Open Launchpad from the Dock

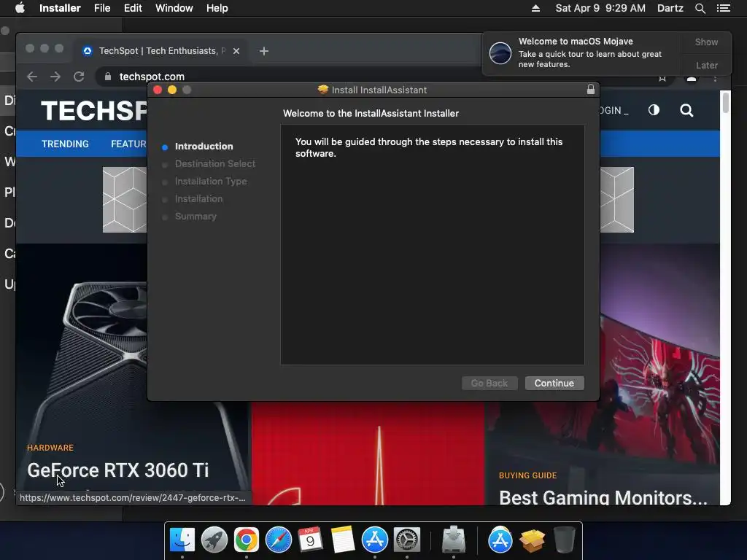coord(214,540)
